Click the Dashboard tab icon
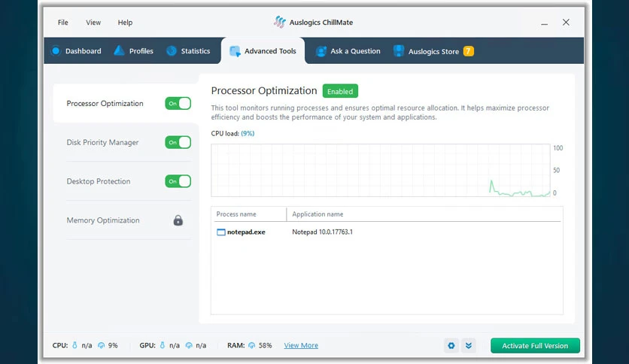The image size is (629, 364). [x=56, y=51]
